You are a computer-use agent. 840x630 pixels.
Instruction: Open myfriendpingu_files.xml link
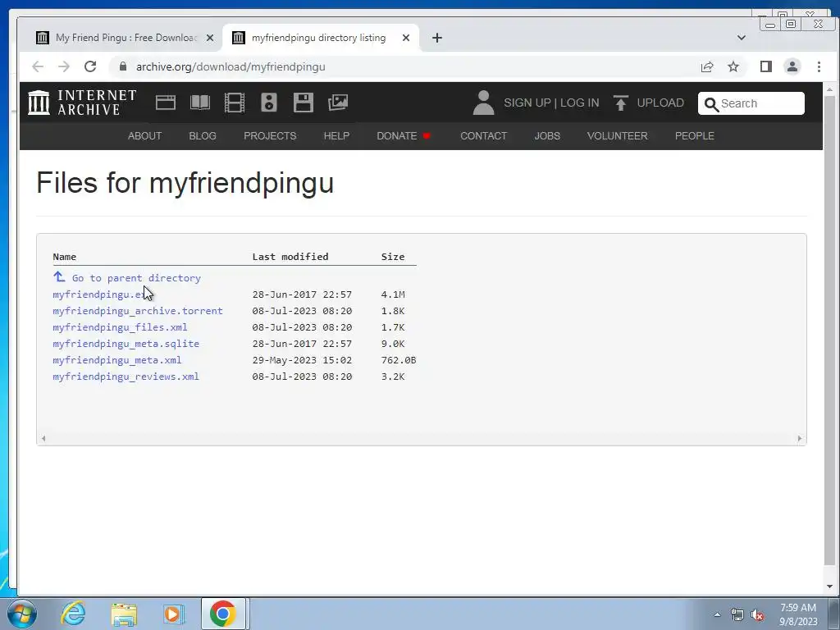coord(120,327)
